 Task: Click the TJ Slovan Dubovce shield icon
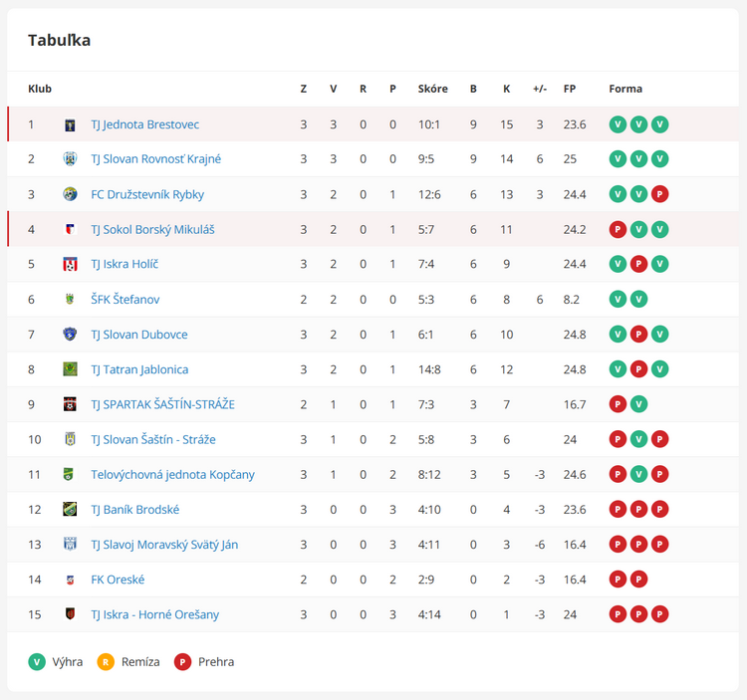(x=70, y=335)
